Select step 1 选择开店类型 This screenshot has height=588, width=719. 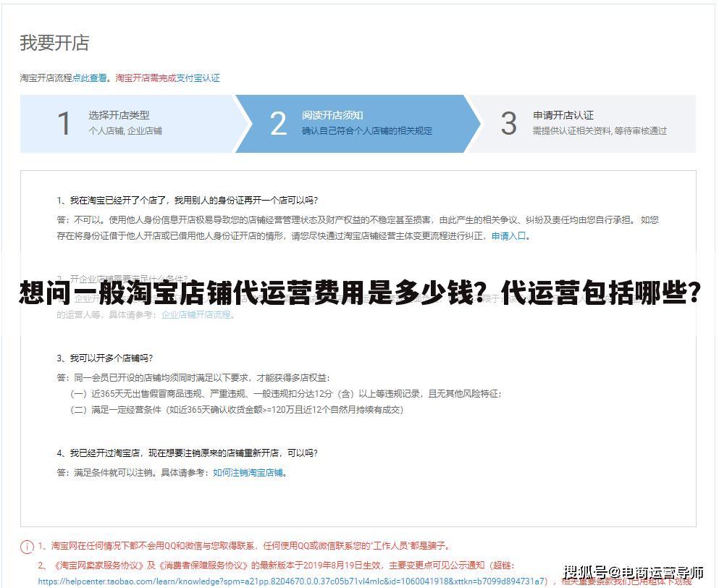127,123
